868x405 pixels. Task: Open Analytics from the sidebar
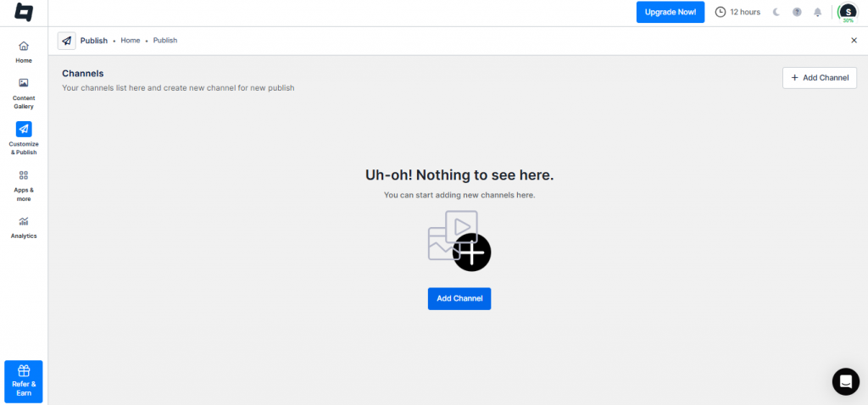pos(24,221)
